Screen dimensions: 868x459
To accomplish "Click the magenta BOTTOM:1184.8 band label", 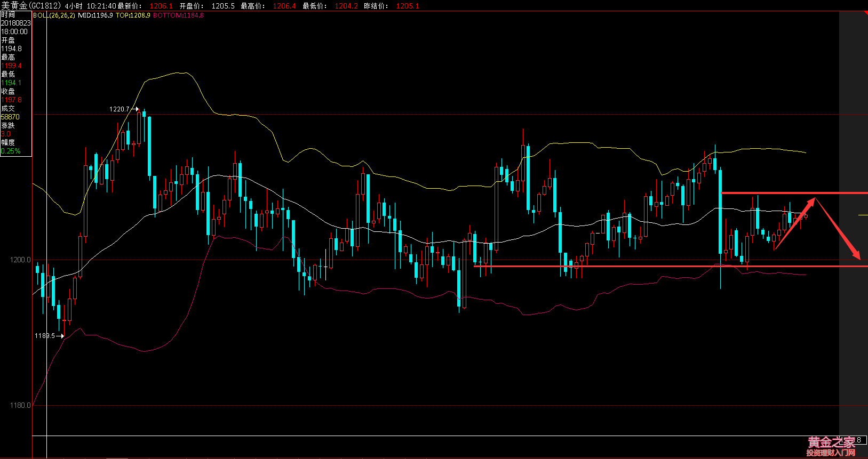I will [x=178, y=15].
